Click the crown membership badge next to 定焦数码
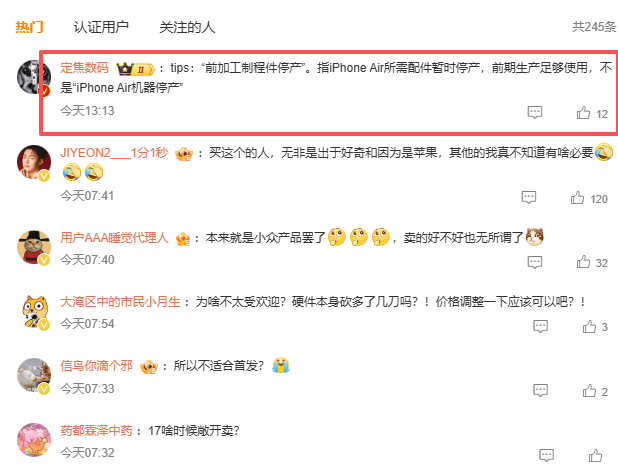The height and width of the screenshot is (471, 618). (136, 69)
